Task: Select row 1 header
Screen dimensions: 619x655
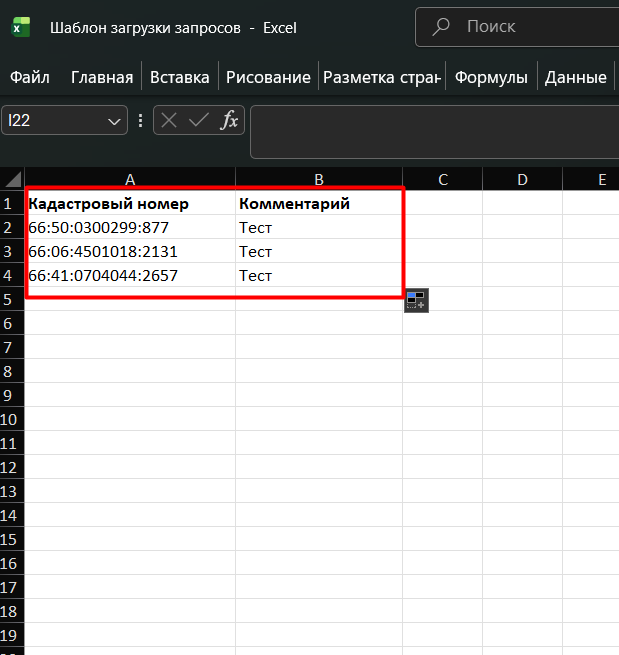Action: point(12,203)
